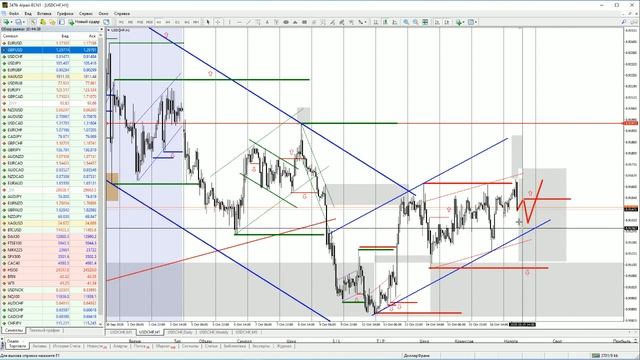
Task: Expand the profiles dropdown arrow
Action: [24, 22]
